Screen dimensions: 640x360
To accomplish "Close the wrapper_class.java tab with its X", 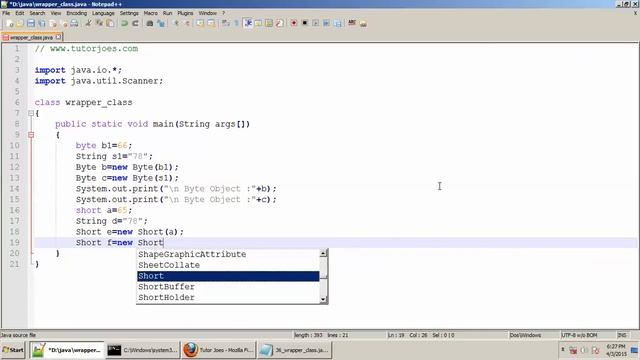I will click(x=58, y=37).
